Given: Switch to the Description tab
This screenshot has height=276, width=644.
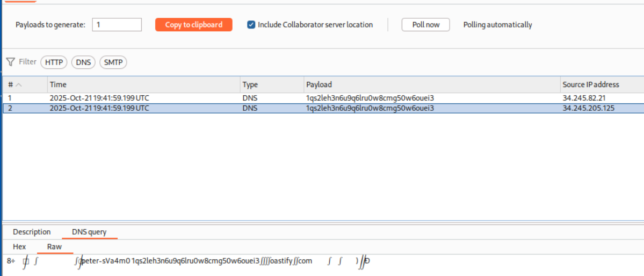Looking at the screenshot, I should pos(32,232).
